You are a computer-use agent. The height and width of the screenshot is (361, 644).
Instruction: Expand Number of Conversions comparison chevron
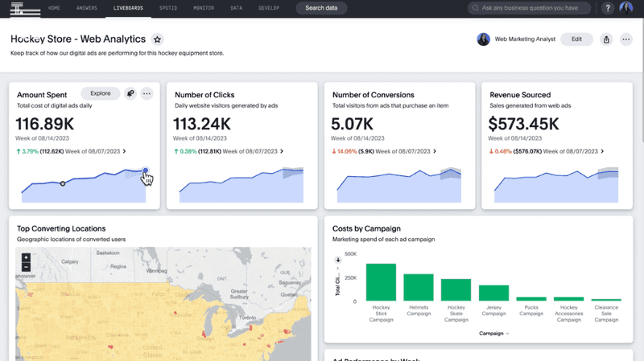(435, 151)
